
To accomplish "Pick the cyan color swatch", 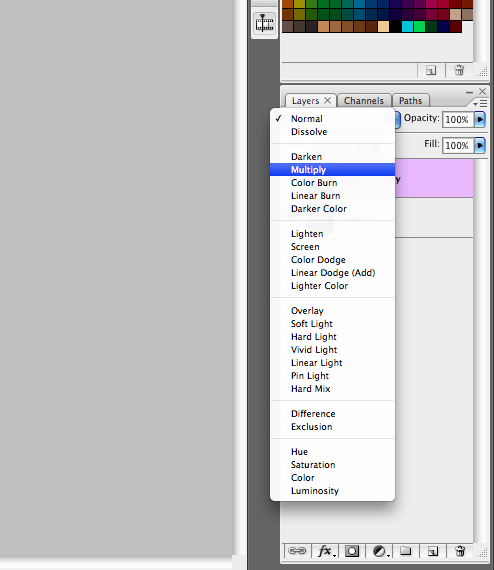I will [x=407, y=27].
